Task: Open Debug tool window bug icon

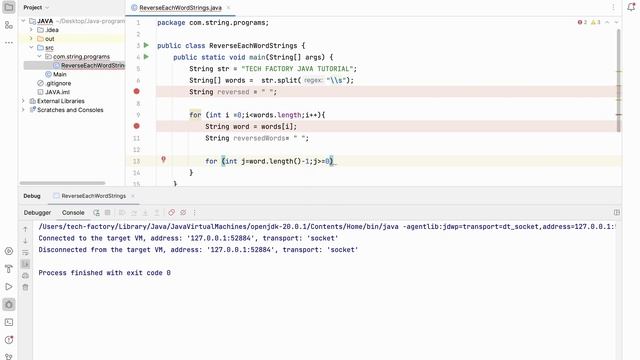Action: click(9, 304)
